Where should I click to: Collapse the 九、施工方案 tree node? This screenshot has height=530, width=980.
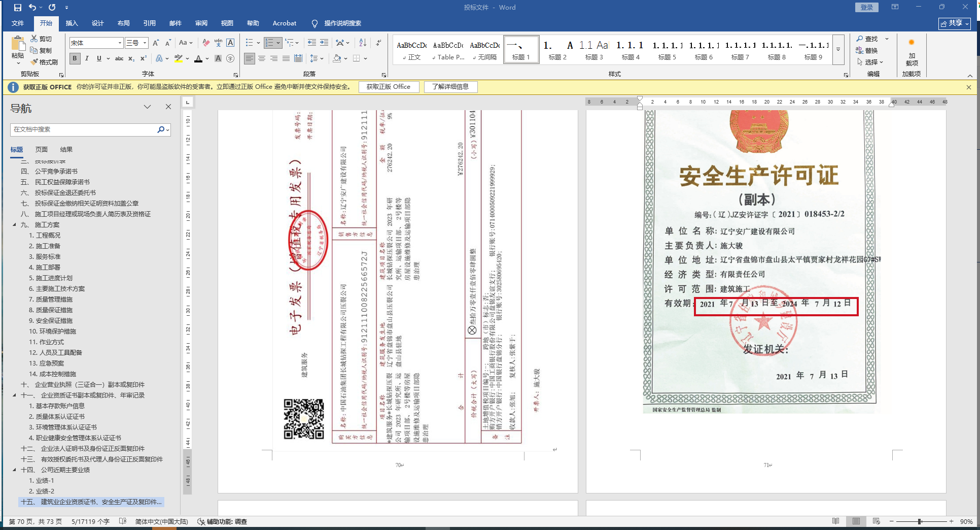pos(14,225)
